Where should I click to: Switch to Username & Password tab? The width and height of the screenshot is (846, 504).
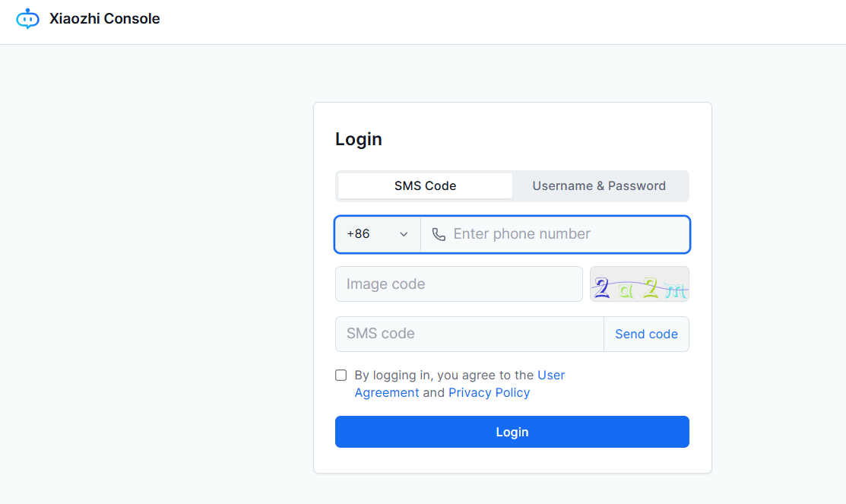click(x=599, y=185)
